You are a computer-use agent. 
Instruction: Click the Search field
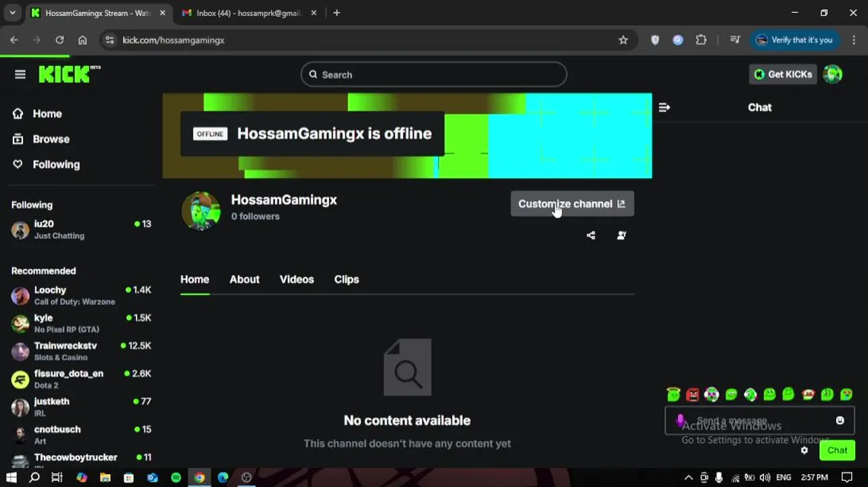point(433,74)
